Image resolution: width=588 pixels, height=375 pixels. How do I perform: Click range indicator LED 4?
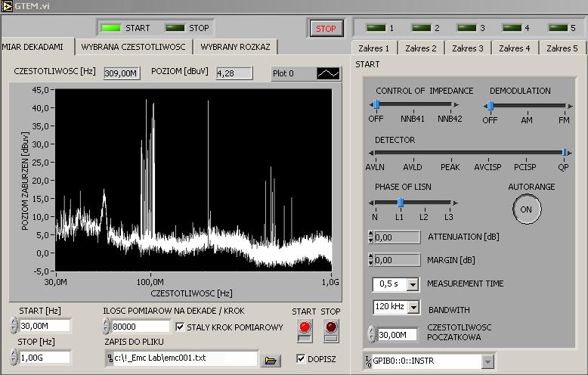[512, 28]
